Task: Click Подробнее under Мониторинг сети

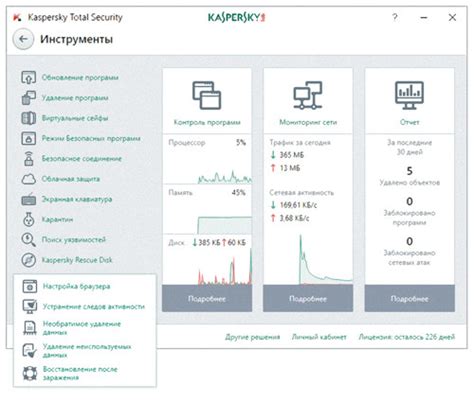Action: 308,299
